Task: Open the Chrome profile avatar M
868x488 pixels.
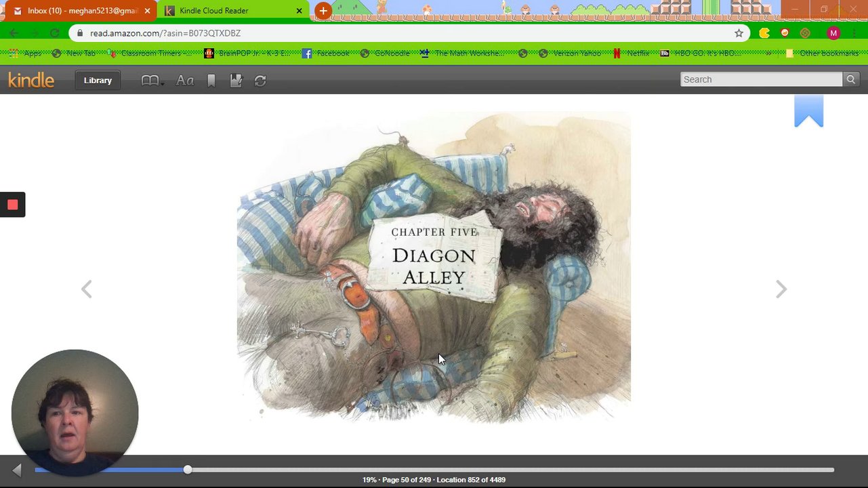Action: [833, 33]
